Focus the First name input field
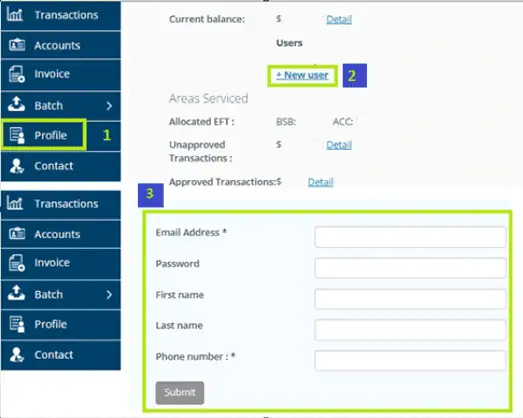This screenshot has height=418, width=523. pos(410,299)
